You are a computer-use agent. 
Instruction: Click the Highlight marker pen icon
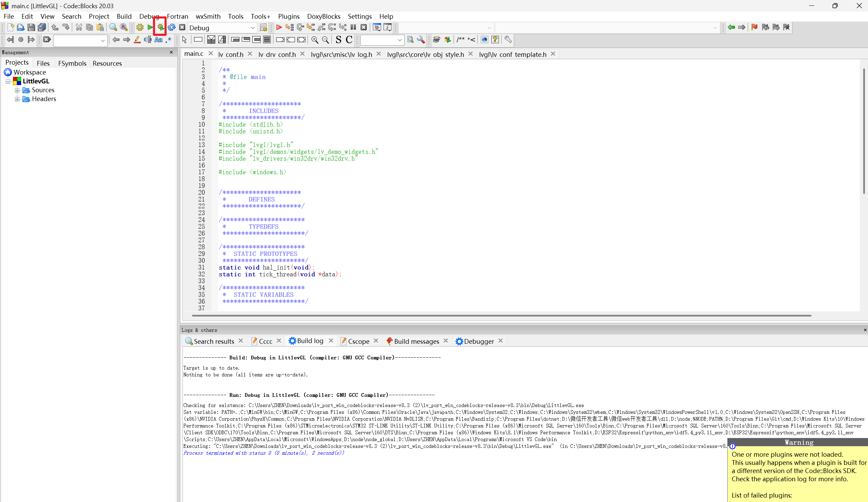click(x=137, y=40)
